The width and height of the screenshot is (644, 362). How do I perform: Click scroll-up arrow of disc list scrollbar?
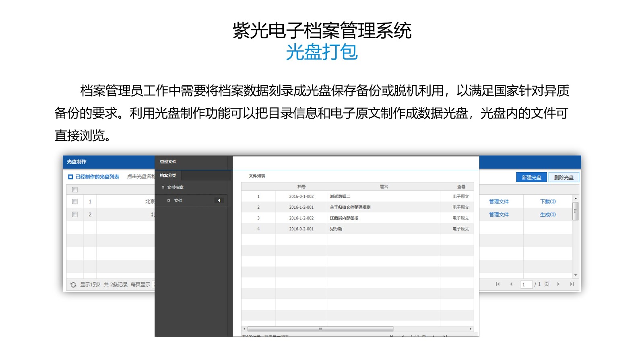tap(576, 199)
